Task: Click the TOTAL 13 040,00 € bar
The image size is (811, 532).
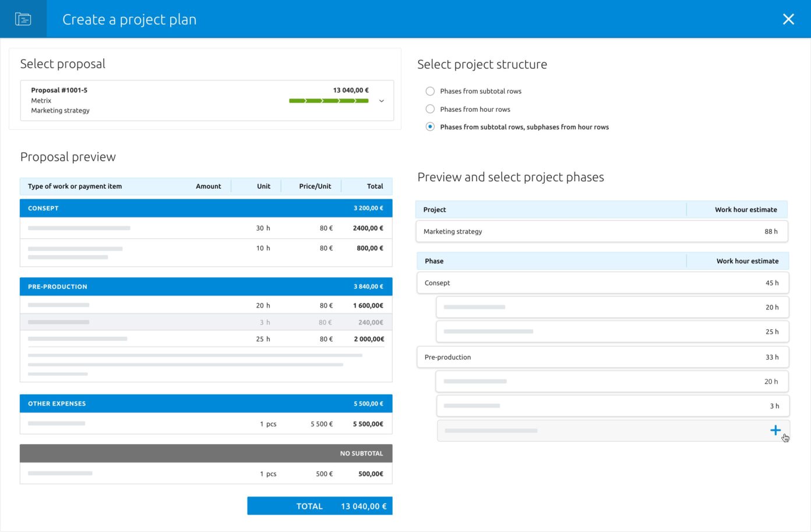Action: point(319,506)
